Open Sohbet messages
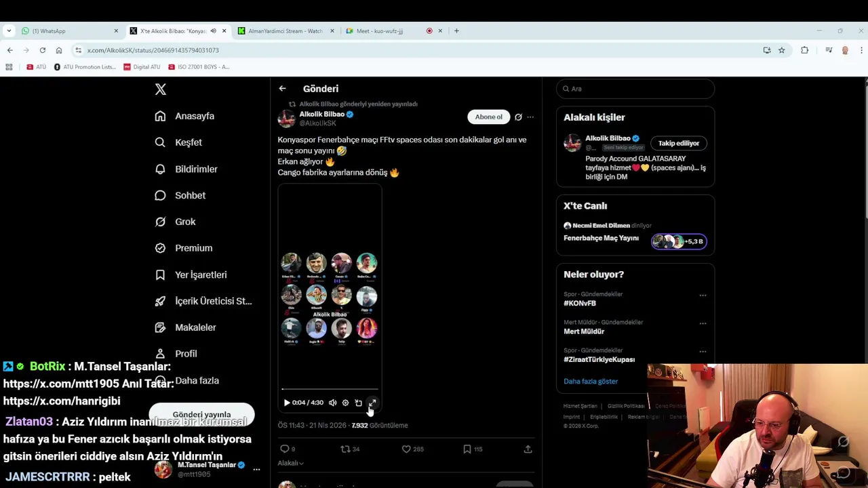Screen dimensions: 868x488 [x=180, y=195]
